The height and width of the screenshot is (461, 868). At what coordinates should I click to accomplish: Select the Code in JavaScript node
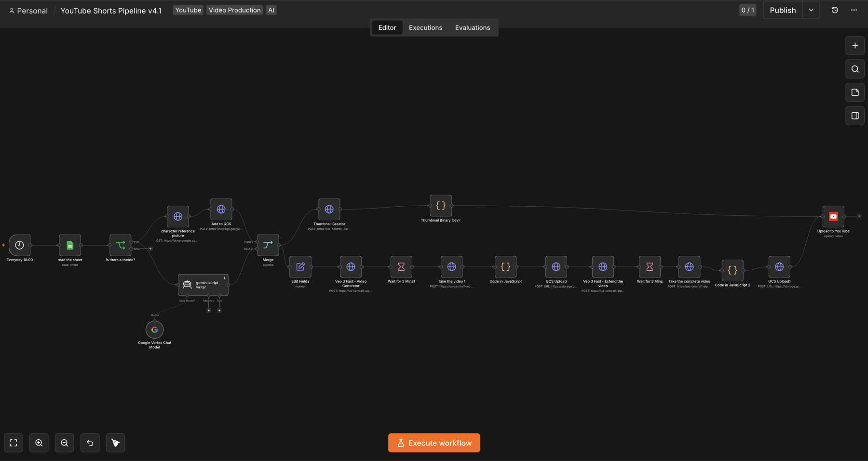505,266
